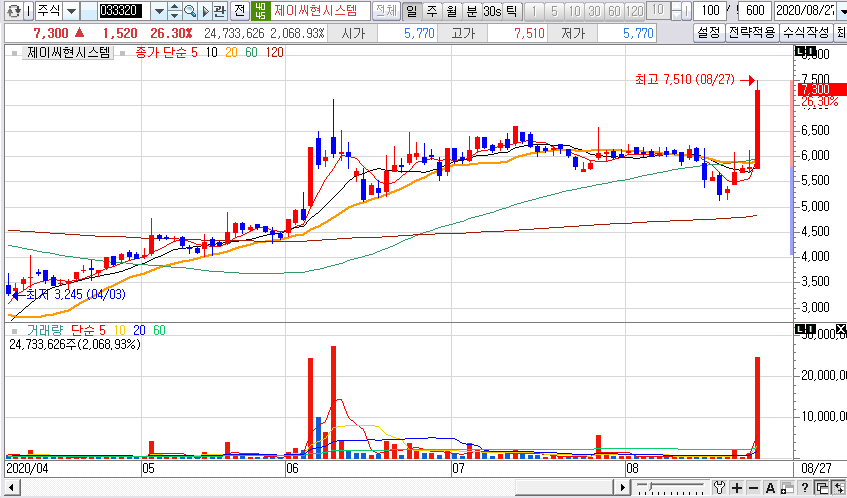Click the current price 7,300 text
Screen dimensions: 847x498
[x=51, y=33]
